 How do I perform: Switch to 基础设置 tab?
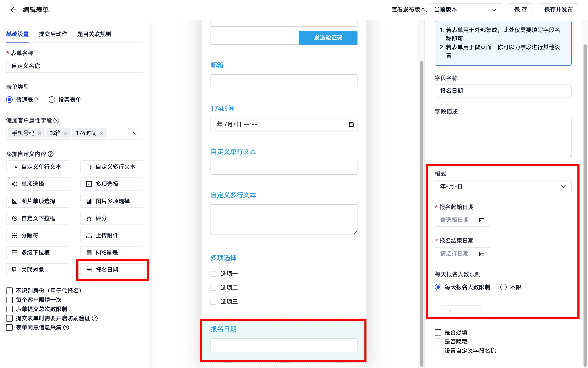18,34
